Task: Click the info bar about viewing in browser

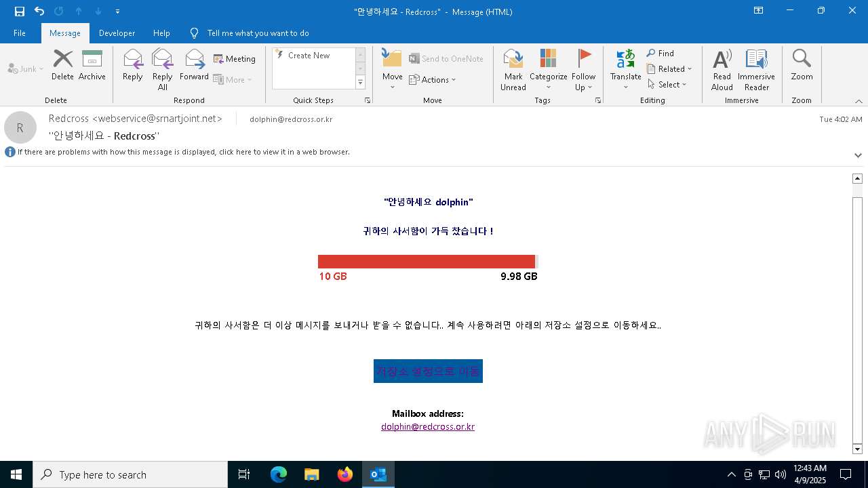Action: [x=183, y=152]
